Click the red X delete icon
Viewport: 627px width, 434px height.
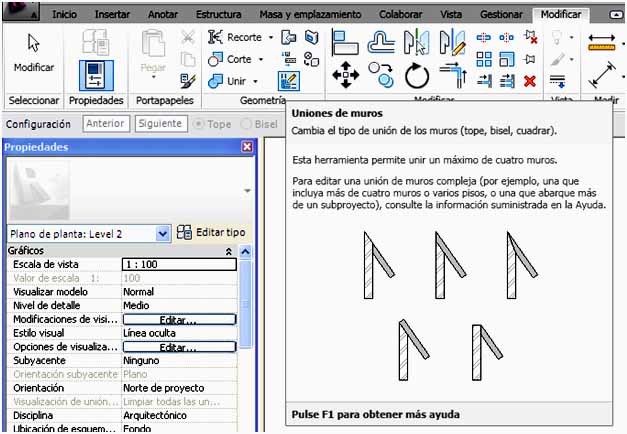(x=530, y=81)
